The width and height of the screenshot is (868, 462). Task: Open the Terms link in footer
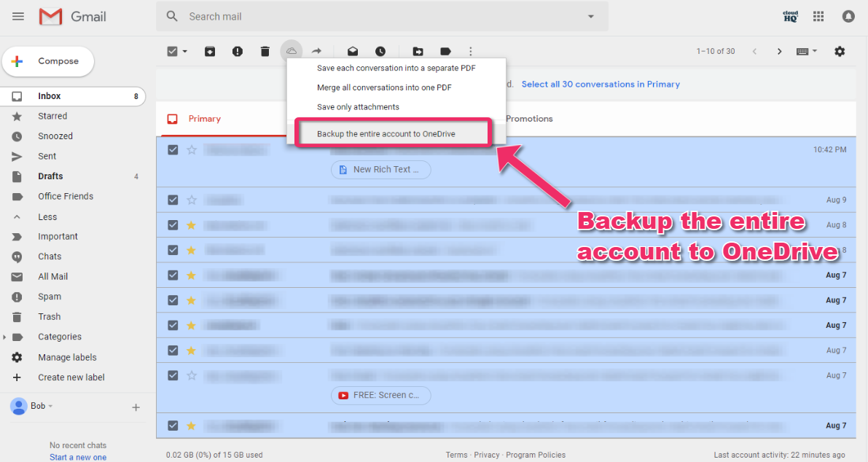click(x=456, y=455)
